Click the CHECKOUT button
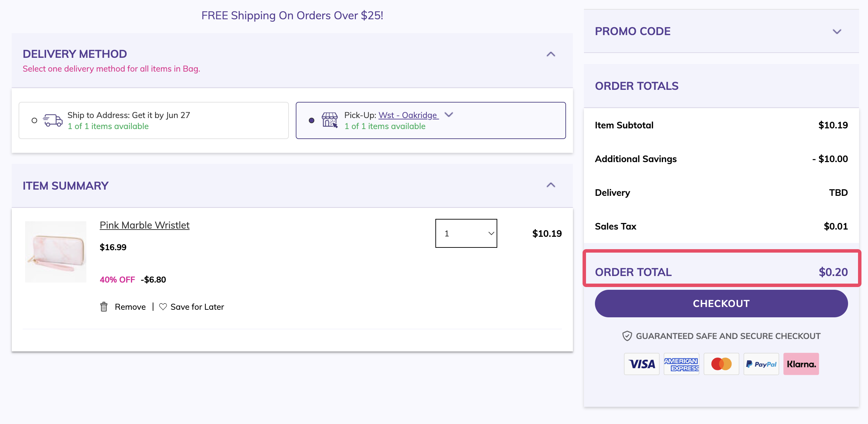This screenshot has height=424, width=868. coord(721,303)
